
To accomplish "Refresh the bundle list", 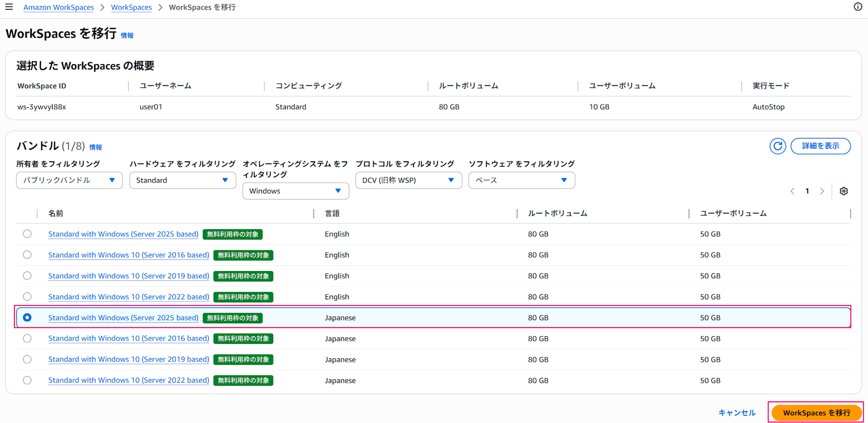I will pos(777,146).
